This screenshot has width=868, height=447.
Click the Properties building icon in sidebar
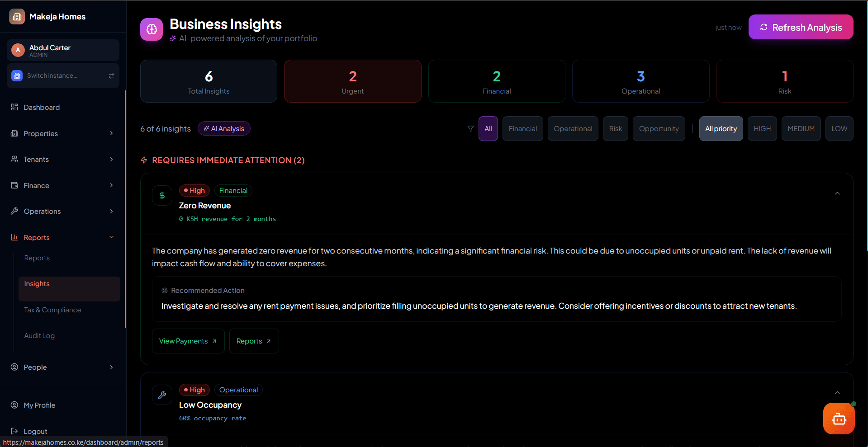(x=14, y=133)
